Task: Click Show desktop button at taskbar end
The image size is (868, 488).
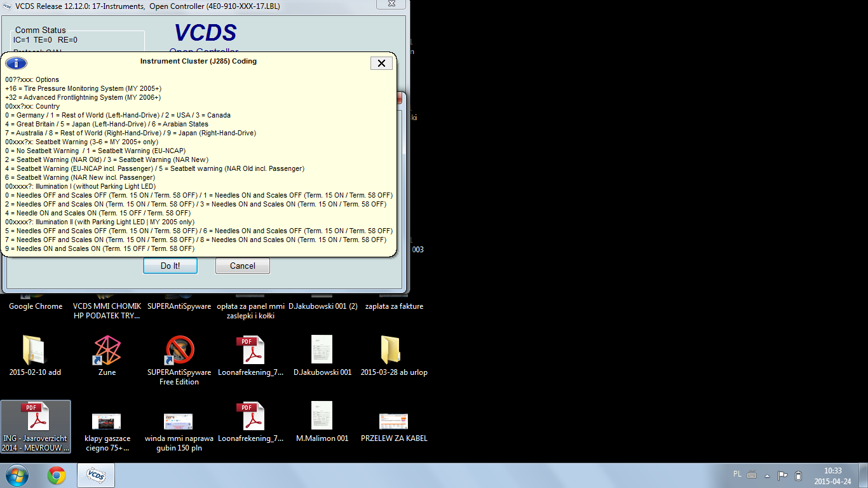Action: point(864,475)
